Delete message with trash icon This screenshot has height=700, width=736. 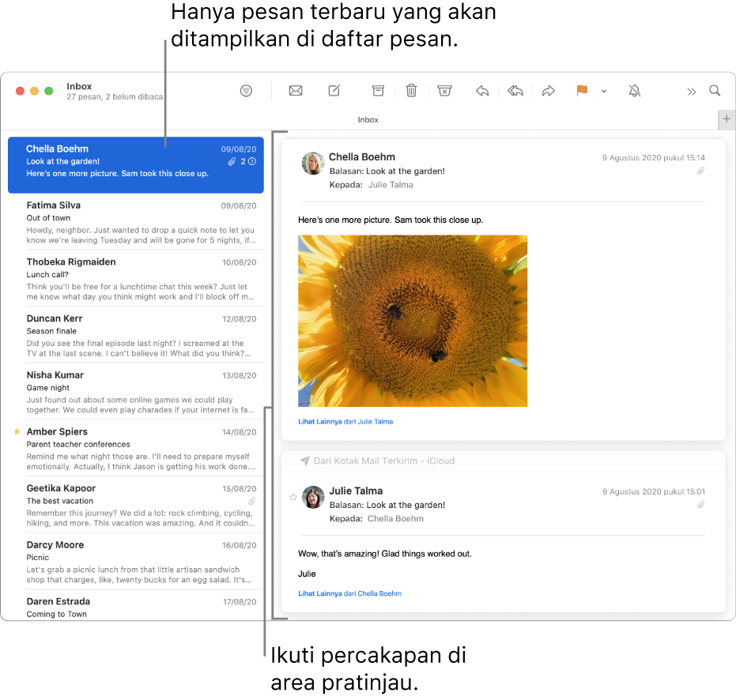411,90
